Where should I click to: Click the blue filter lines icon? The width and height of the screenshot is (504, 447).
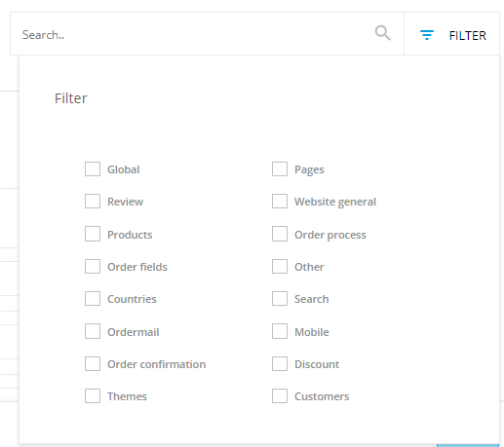click(427, 35)
